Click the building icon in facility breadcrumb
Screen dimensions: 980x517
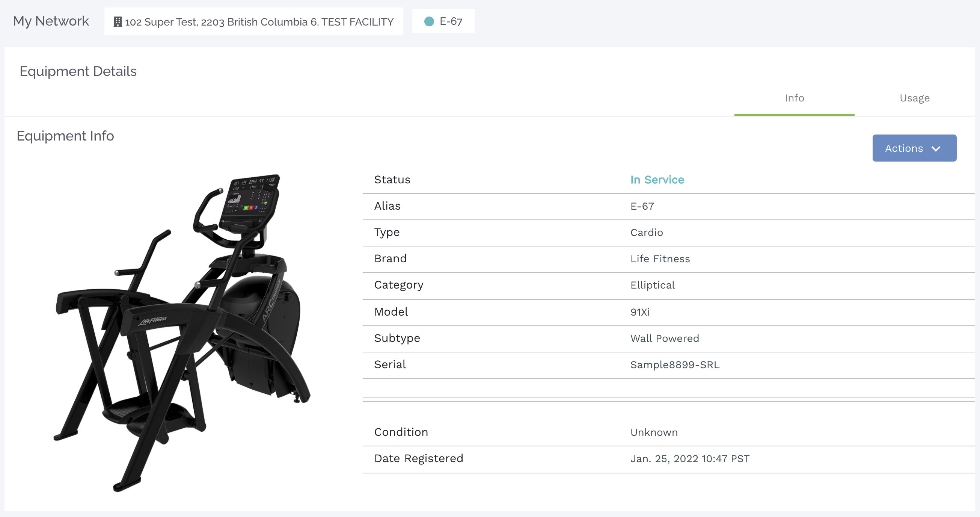click(x=118, y=22)
